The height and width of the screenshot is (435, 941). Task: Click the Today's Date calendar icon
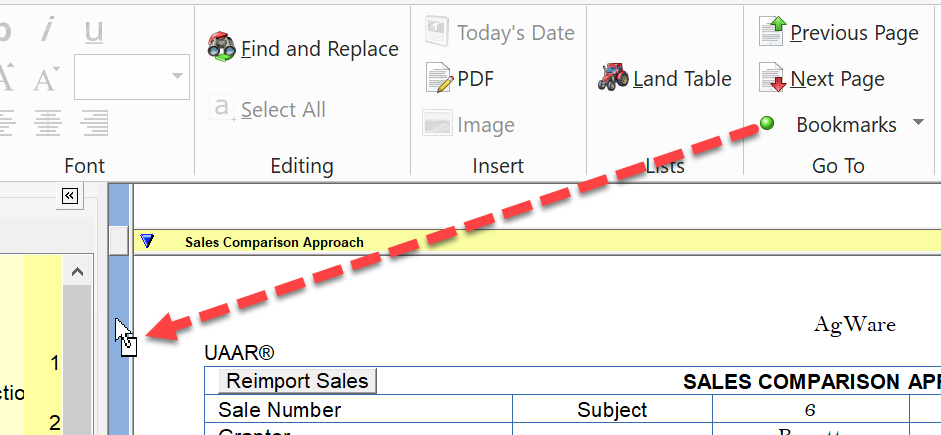(436, 32)
